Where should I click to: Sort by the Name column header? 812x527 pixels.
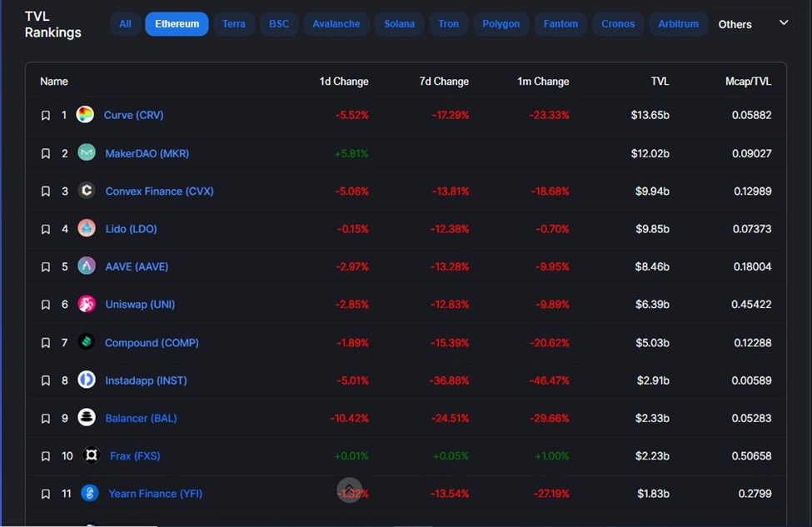pos(54,82)
